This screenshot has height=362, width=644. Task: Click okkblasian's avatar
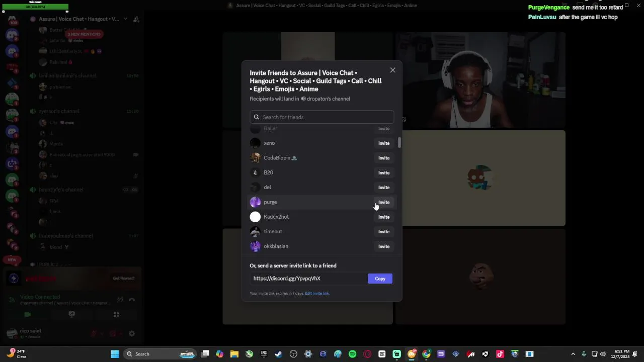(x=255, y=246)
